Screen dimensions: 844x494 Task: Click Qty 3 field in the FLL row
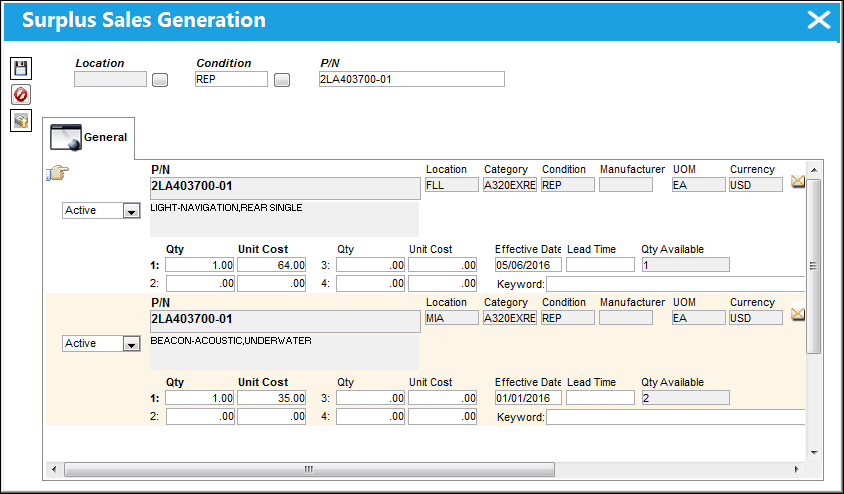coord(370,265)
